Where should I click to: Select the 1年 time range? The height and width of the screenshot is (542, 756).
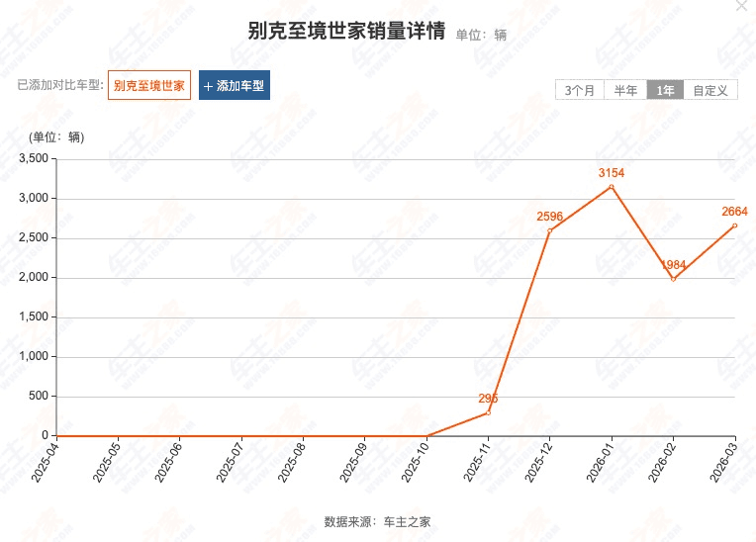point(665,90)
